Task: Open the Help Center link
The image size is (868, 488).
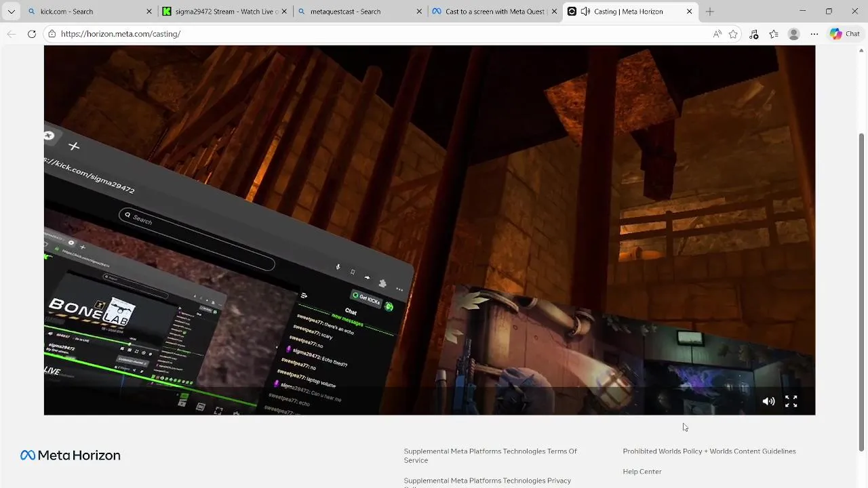Action: pos(642,472)
